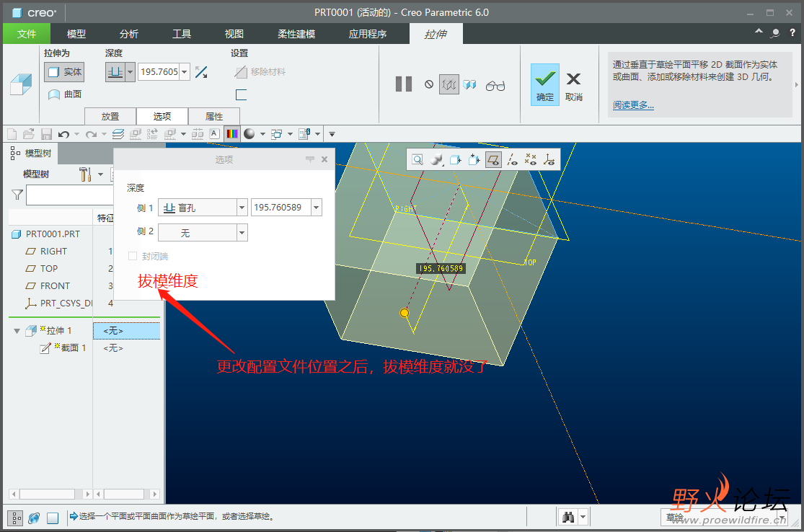Image resolution: width=804 pixels, height=532 pixels.
Task: Toggle the 移除材料 remove material option
Action: coord(260,72)
